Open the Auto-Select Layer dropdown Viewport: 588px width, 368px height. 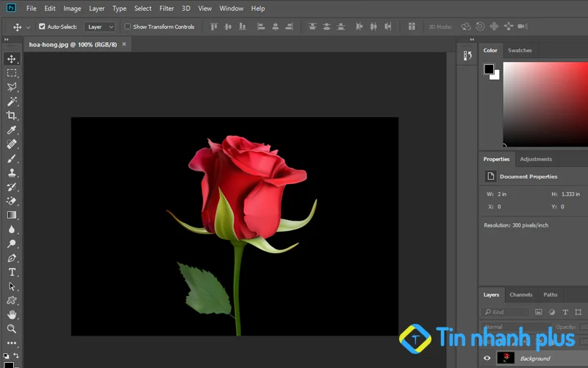(x=99, y=26)
